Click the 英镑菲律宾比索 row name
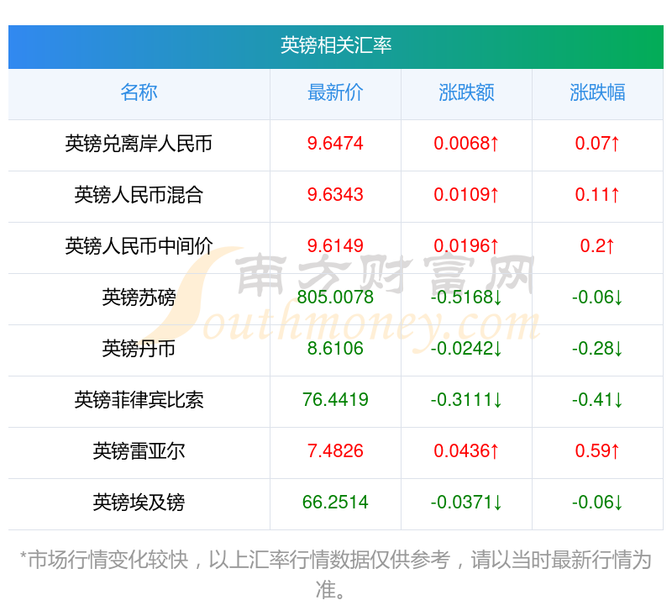 coord(139,400)
